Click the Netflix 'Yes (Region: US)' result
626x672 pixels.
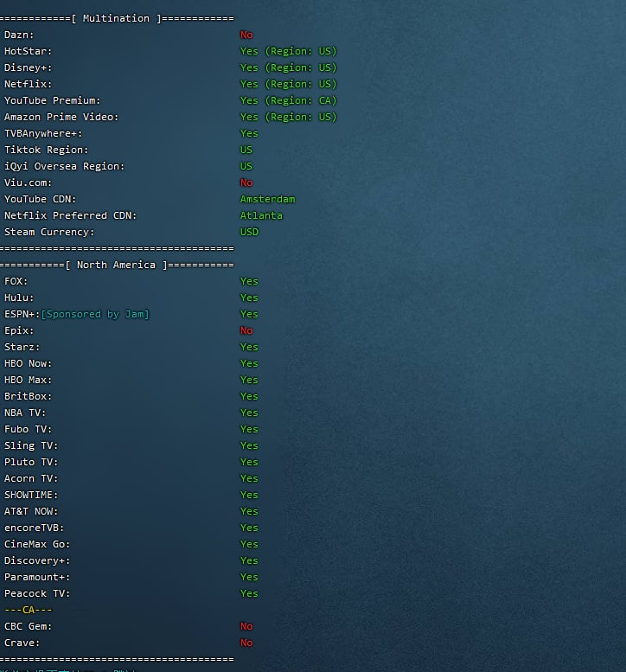coord(289,84)
